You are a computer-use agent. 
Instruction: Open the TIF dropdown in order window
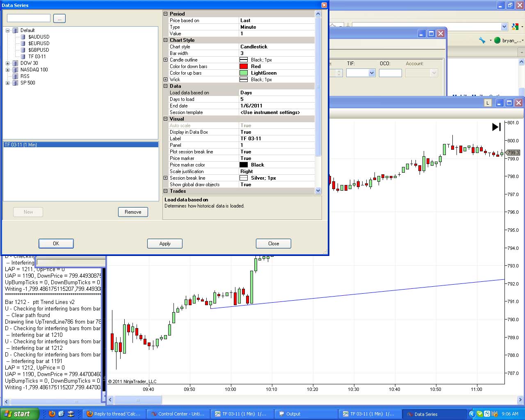372,73
